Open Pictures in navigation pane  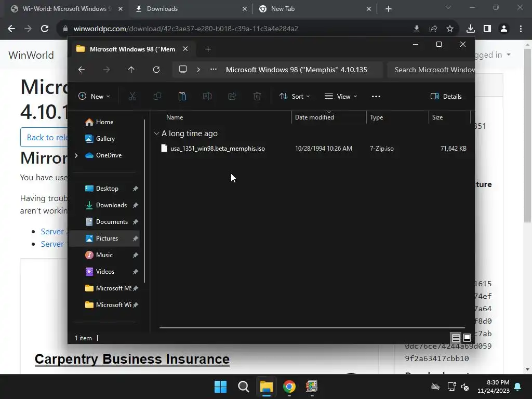click(107, 238)
